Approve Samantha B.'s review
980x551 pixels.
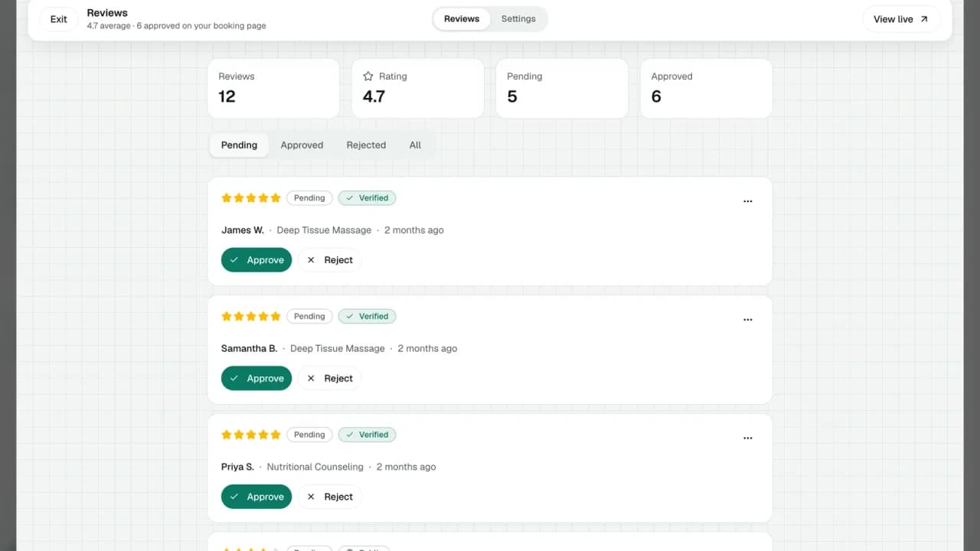[256, 379]
